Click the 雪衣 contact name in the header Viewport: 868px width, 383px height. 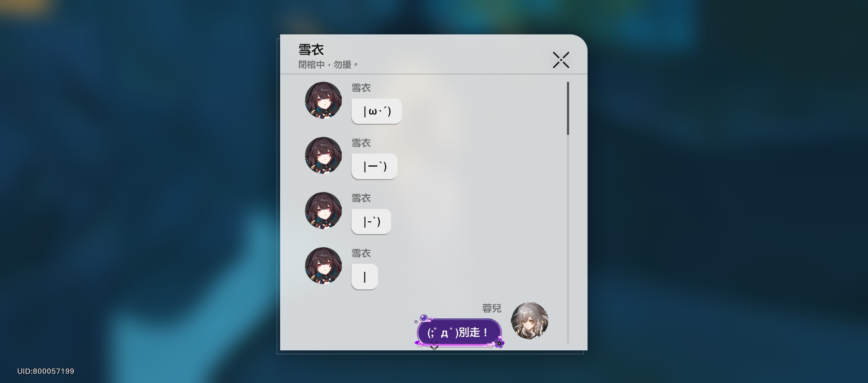[311, 50]
